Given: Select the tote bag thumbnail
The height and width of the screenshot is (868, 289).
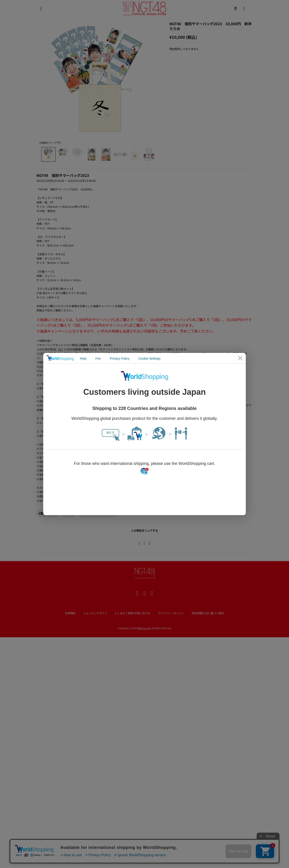Looking at the screenshot, I should tap(135, 154).
